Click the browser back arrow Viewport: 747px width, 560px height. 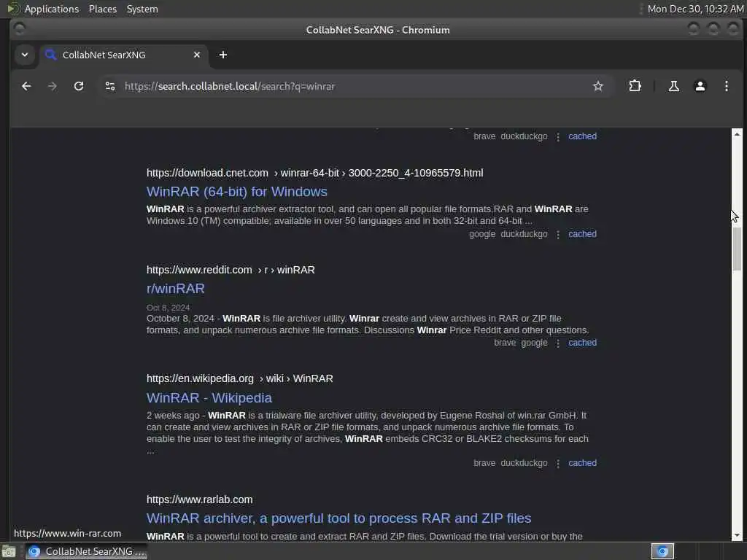(26, 86)
